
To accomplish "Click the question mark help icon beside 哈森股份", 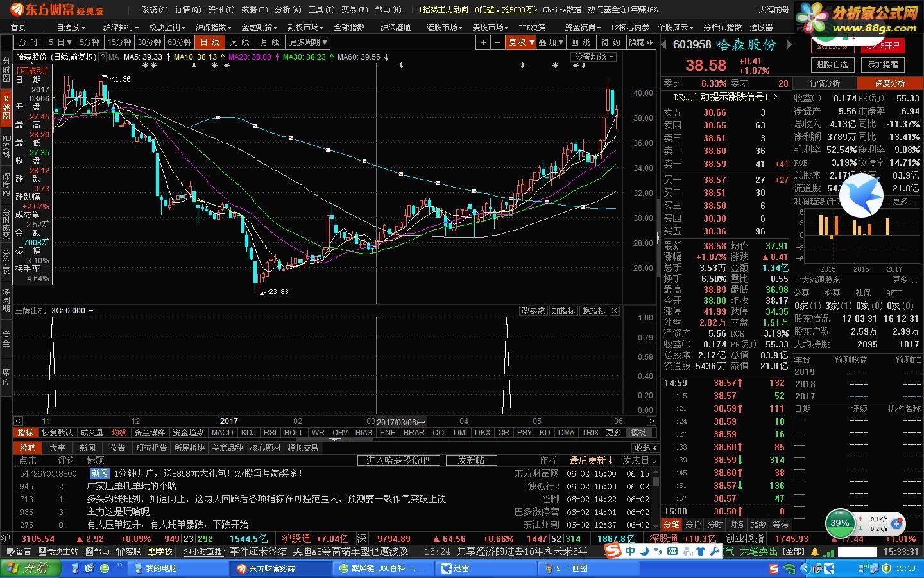I will (x=101, y=57).
